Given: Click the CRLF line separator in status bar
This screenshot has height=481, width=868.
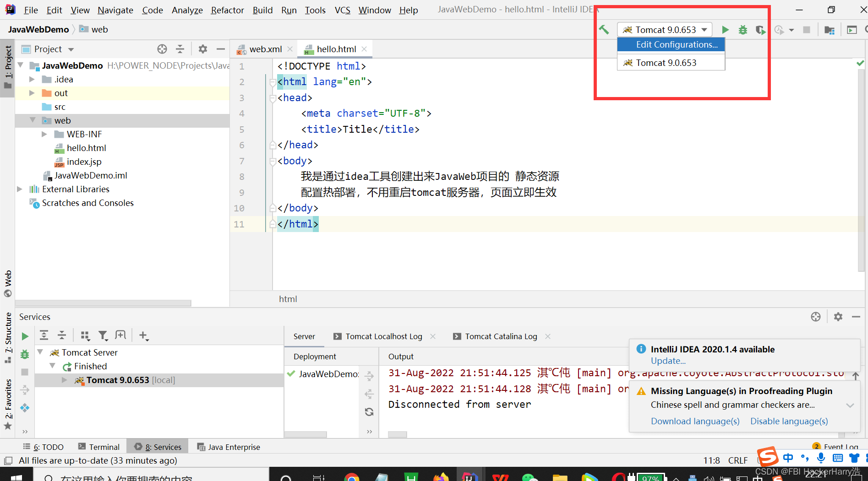Looking at the screenshot, I should point(737,460).
